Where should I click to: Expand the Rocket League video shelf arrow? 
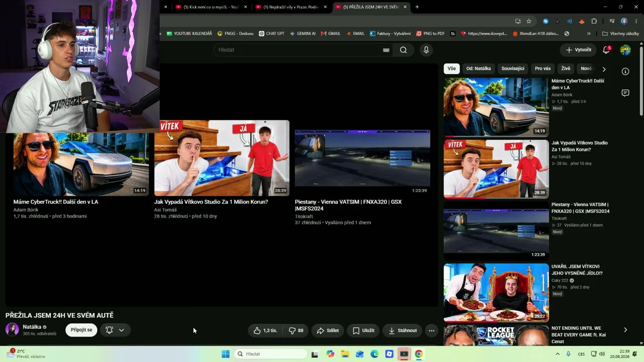625,330
